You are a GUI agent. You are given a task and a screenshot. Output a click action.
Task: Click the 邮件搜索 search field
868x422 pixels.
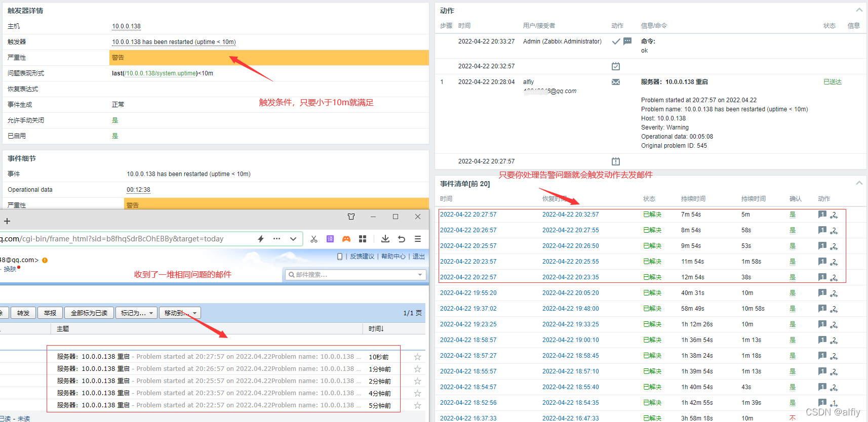point(354,275)
